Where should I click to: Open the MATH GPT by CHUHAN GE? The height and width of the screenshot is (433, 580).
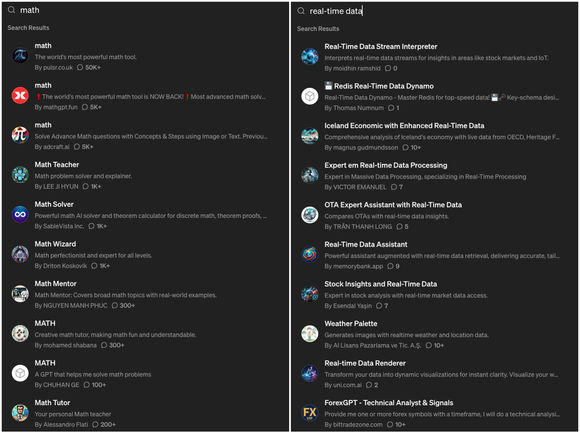[x=144, y=373]
